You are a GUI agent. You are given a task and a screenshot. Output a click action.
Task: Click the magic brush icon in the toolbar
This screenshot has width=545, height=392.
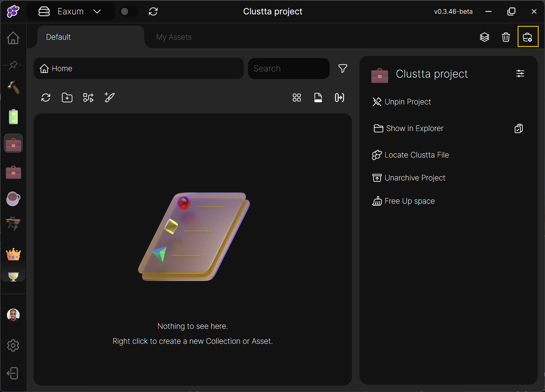pyautogui.click(x=109, y=98)
